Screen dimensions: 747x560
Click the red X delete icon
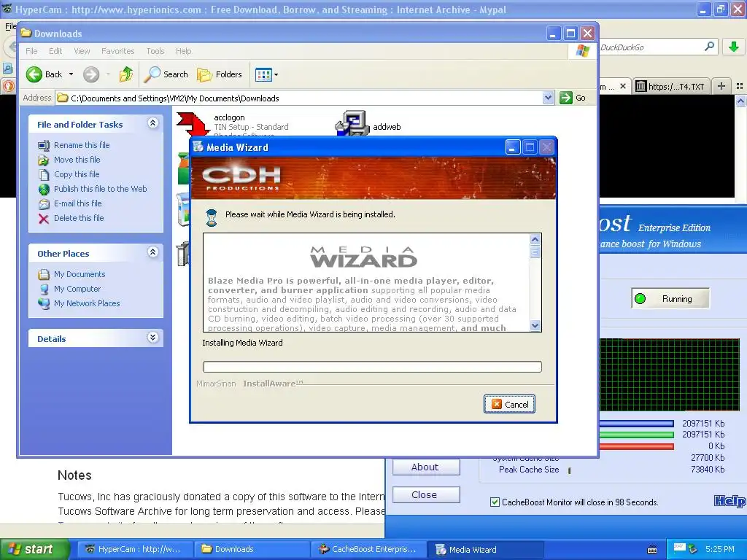(44, 219)
